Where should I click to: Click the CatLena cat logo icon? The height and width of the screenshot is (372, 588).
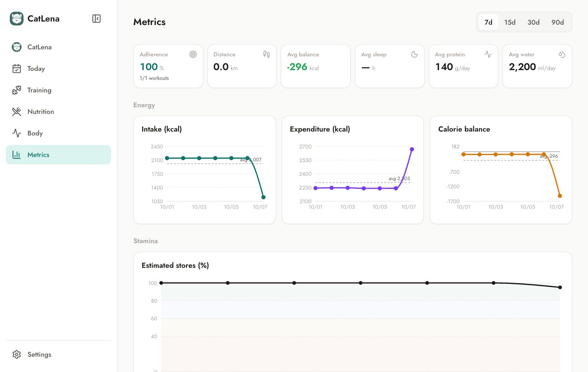[16, 18]
